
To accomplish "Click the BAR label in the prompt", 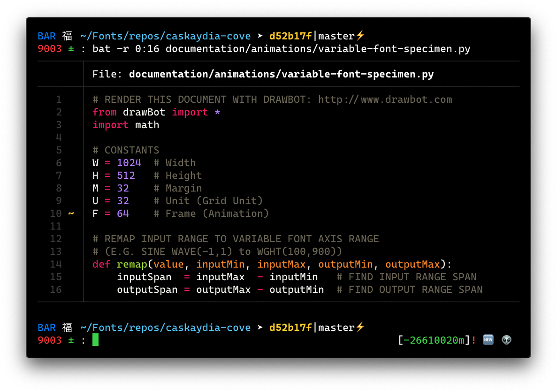I will 46,36.
